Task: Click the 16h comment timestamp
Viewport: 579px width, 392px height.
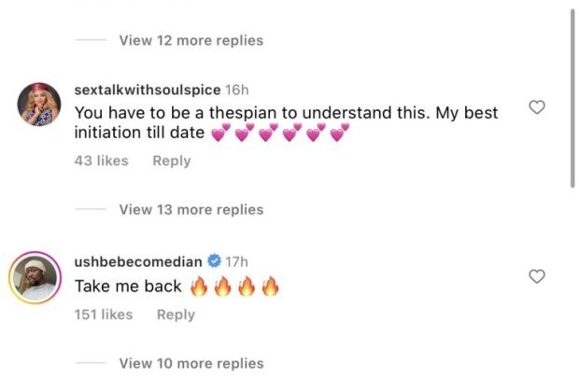Action: tap(237, 90)
